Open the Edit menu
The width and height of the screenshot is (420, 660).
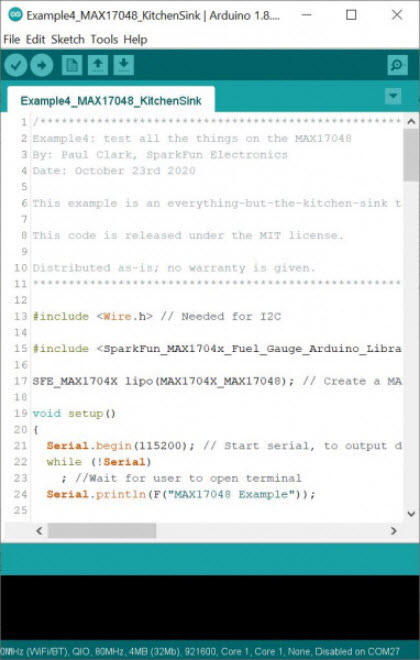point(35,40)
